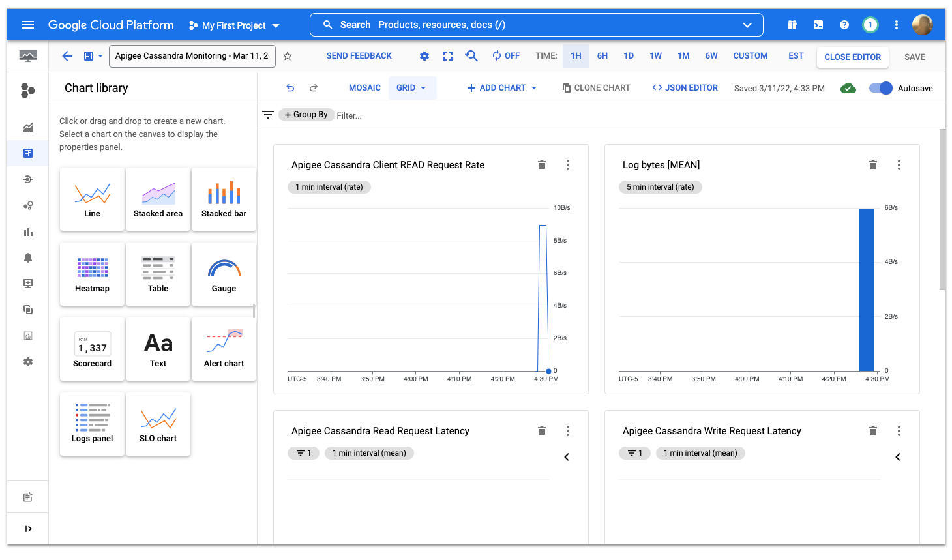952x560 pixels.
Task: Open more options for Client READ Request Rate
Action: [568, 165]
